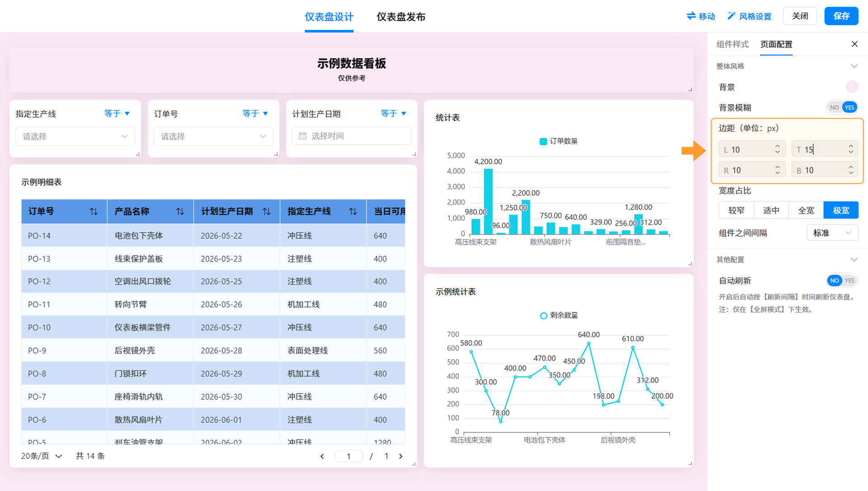Increase R margin with up stepper
The width and height of the screenshot is (868, 491).
pyautogui.click(x=778, y=167)
